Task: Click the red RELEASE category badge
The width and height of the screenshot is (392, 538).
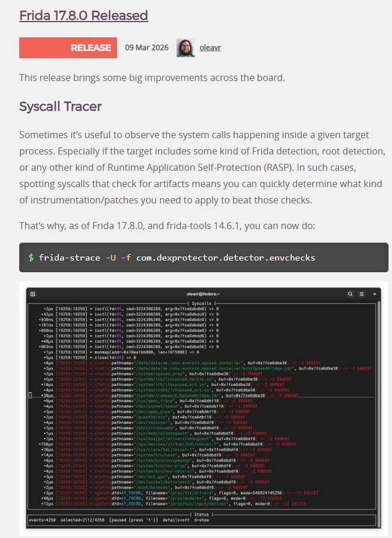Action: pyautogui.click(x=68, y=48)
